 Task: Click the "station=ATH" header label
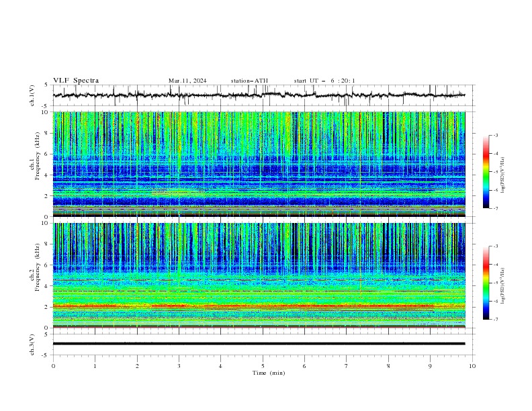pos(249,81)
